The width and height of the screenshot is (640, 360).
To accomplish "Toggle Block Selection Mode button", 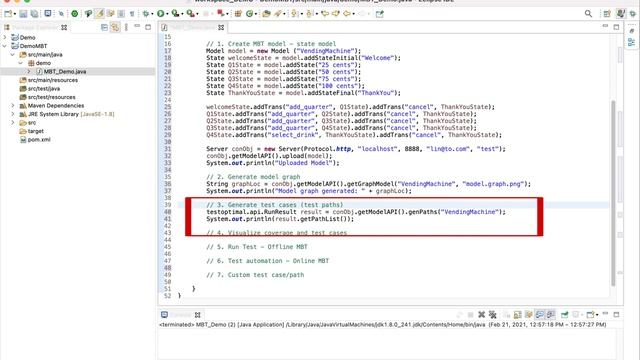I will click(x=121, y=13).
